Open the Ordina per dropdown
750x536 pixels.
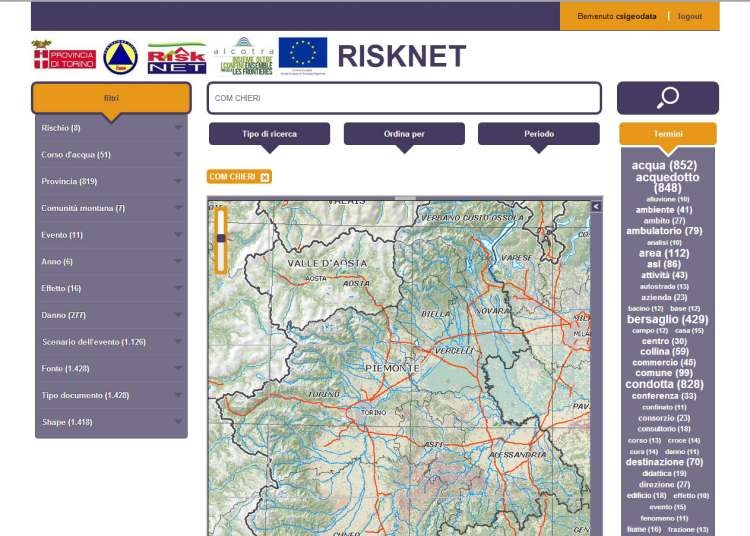point(404,134)
